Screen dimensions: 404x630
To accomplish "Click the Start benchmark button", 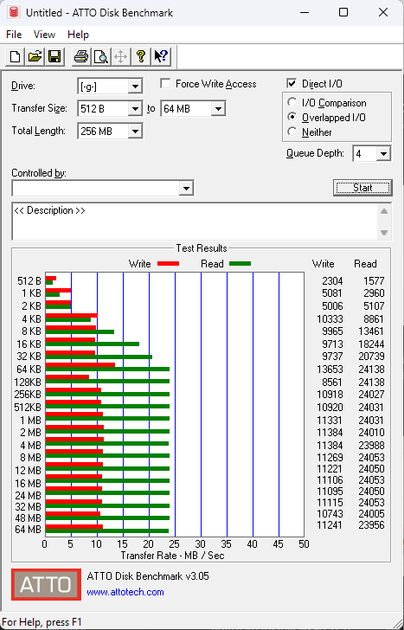I will click(363, 188).
